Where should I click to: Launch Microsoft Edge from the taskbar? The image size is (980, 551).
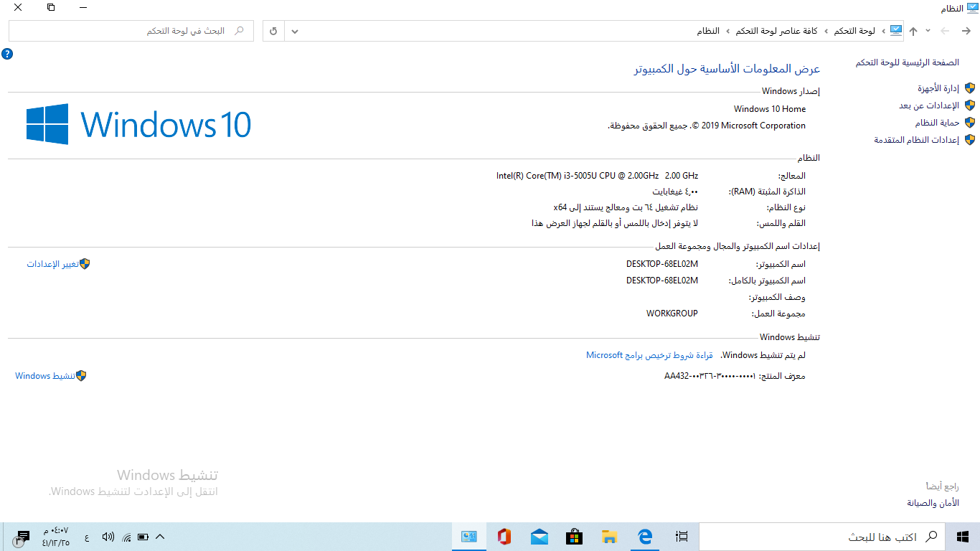pyautogui.click(x=645, y=537)
